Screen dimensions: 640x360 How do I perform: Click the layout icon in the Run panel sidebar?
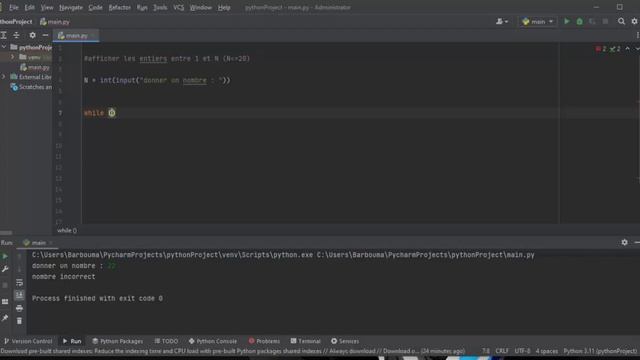pyautogui.click(x=5, y=302)
